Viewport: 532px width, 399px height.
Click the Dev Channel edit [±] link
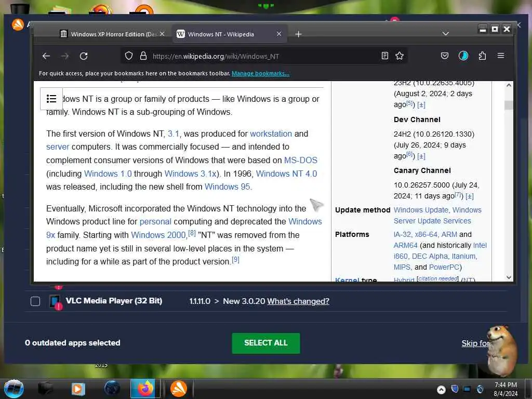[421, 156]
